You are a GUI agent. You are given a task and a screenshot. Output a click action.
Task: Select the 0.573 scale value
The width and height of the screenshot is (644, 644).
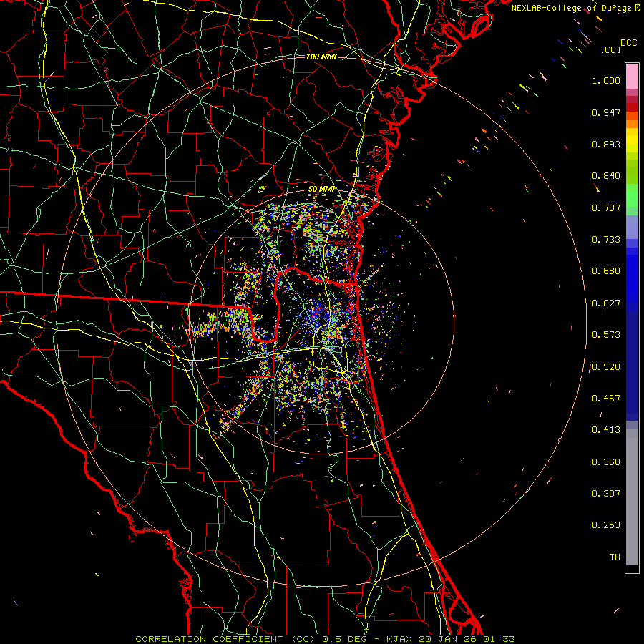coord(606,335)
